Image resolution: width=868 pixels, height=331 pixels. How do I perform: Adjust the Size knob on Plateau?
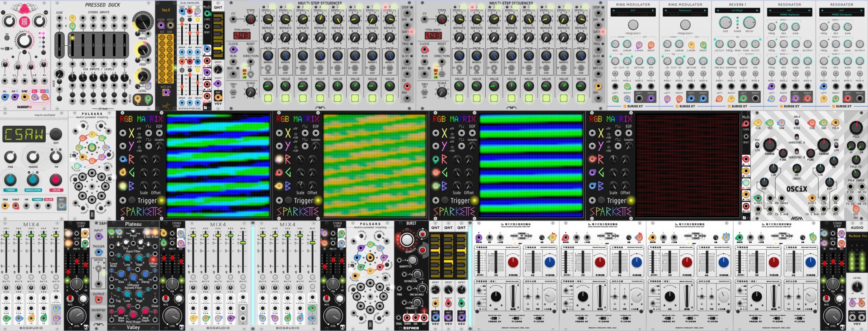coord(121,275)
